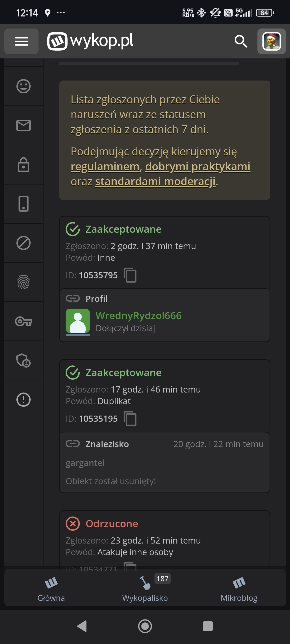
Task: Open the exclamation reports sidebar icon
Action: pyautogui.click(x=24, y=399)
